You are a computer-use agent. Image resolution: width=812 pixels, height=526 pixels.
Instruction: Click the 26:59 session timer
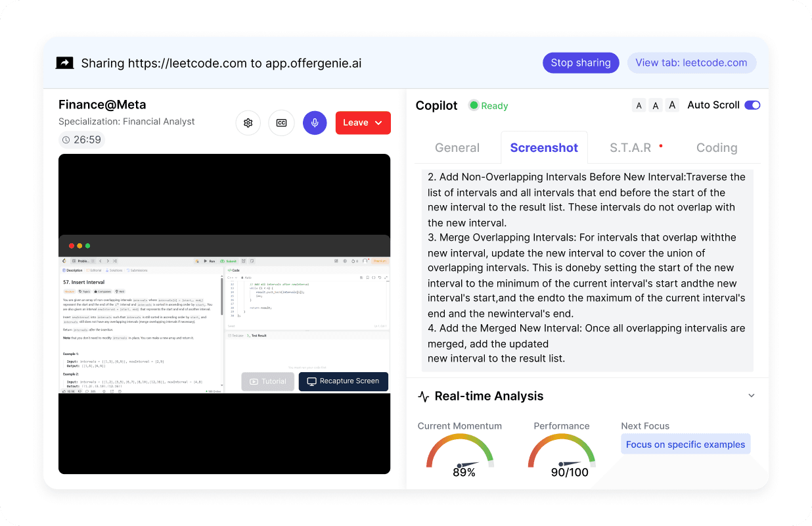click(x=82, y=139)
